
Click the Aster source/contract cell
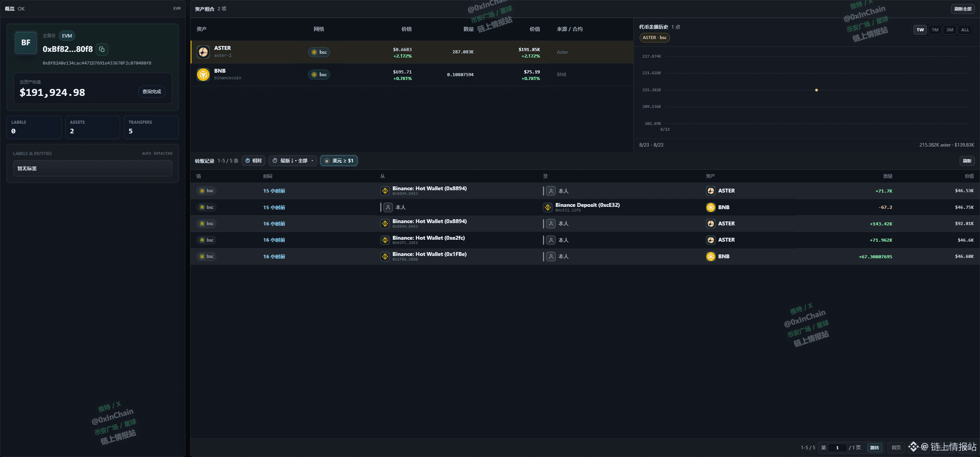(562, 52)
